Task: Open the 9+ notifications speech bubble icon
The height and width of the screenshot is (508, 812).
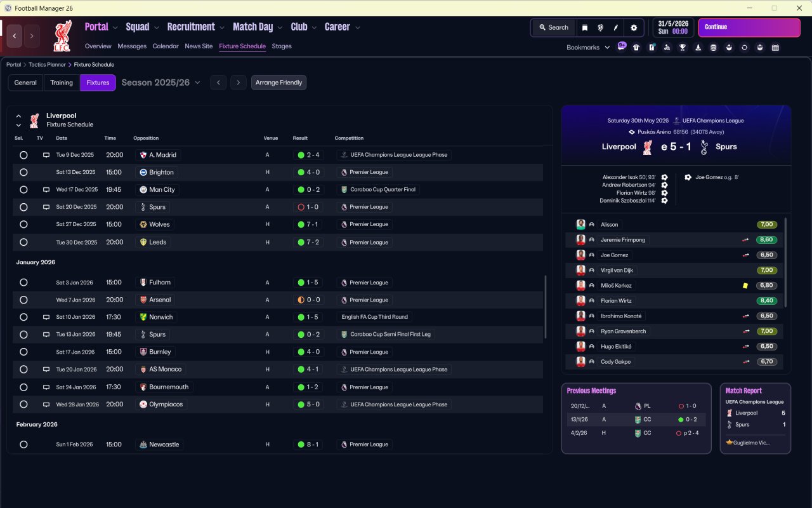Action: pyautogui.click(x=622, y=46)
